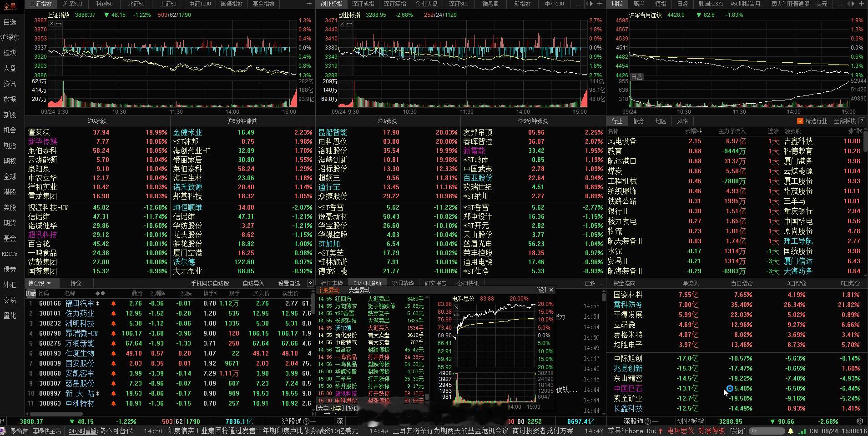The height and width of the screenshot is (436, 868).
Task: Click the width arrows icon on 创业板指 chart
Action: (349, 24)
